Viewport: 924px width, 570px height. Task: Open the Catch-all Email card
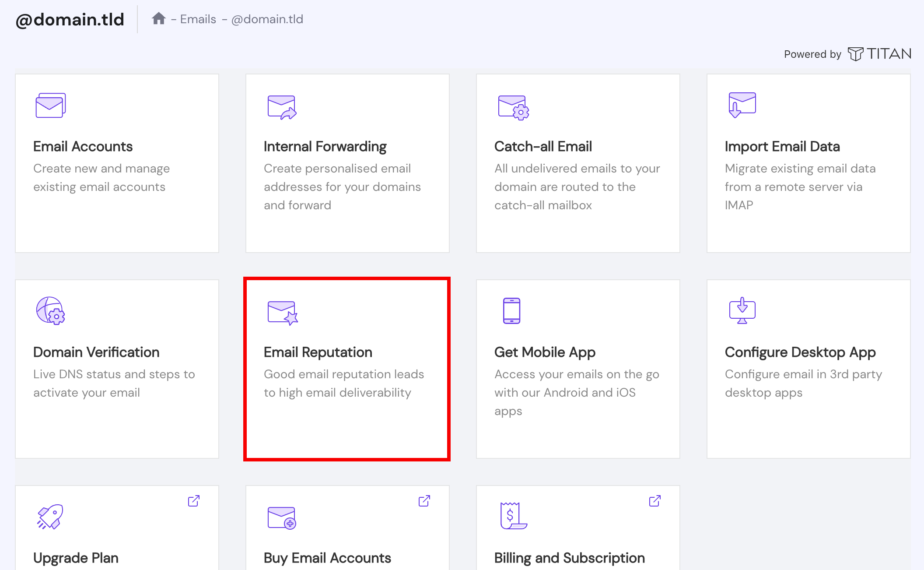[x=577, y=163]
